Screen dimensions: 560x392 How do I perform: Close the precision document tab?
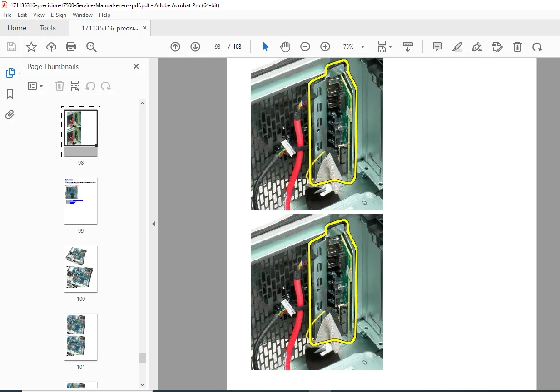tap(144, 28)
